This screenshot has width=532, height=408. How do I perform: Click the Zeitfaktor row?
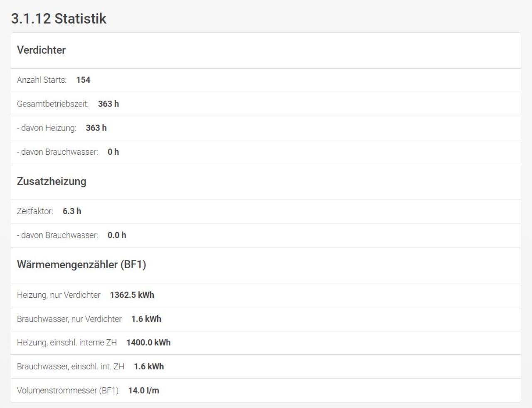[x=266, y=211]
